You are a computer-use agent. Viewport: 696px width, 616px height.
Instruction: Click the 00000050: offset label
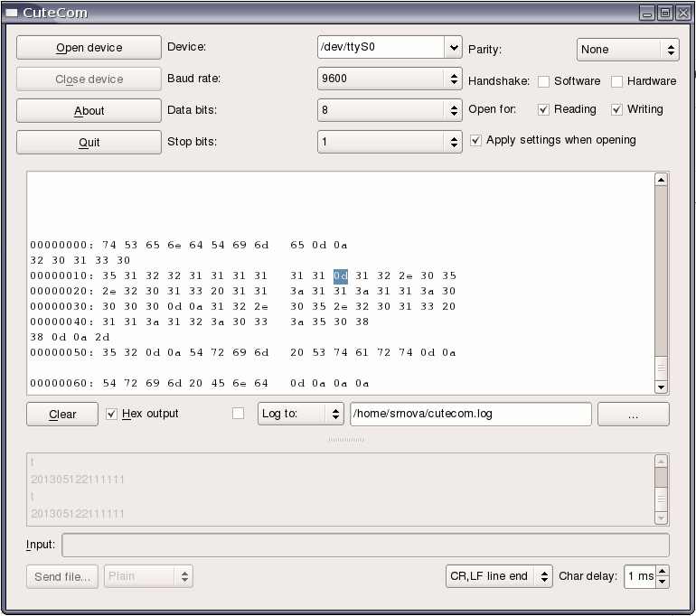pos(61,353)
